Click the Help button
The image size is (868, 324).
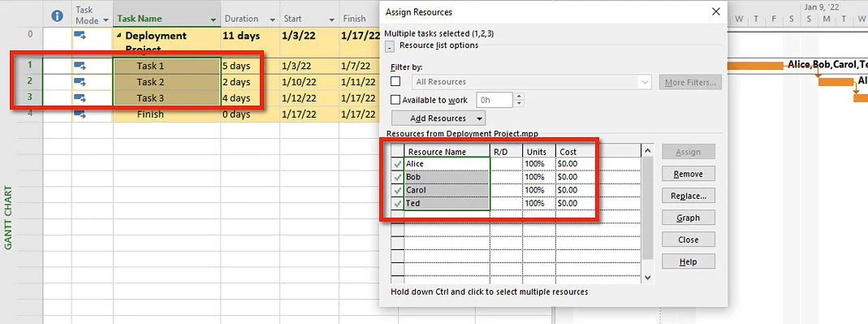[688, 261]
